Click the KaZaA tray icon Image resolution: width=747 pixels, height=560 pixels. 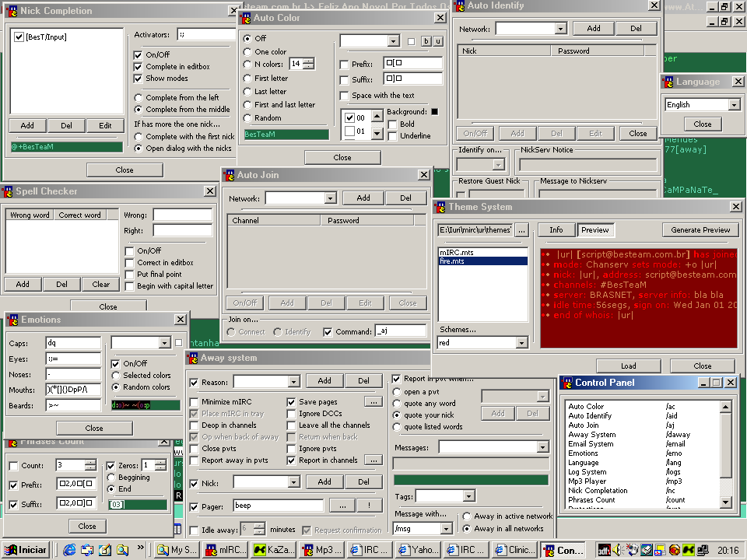tap(689, 551)
